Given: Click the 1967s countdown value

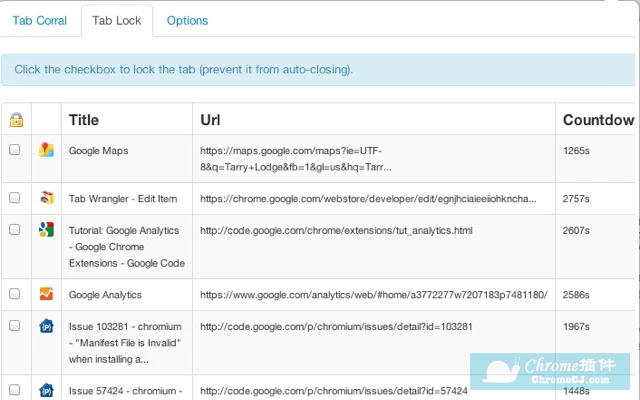Looking at the screenshot, I should tap(576, 327).
